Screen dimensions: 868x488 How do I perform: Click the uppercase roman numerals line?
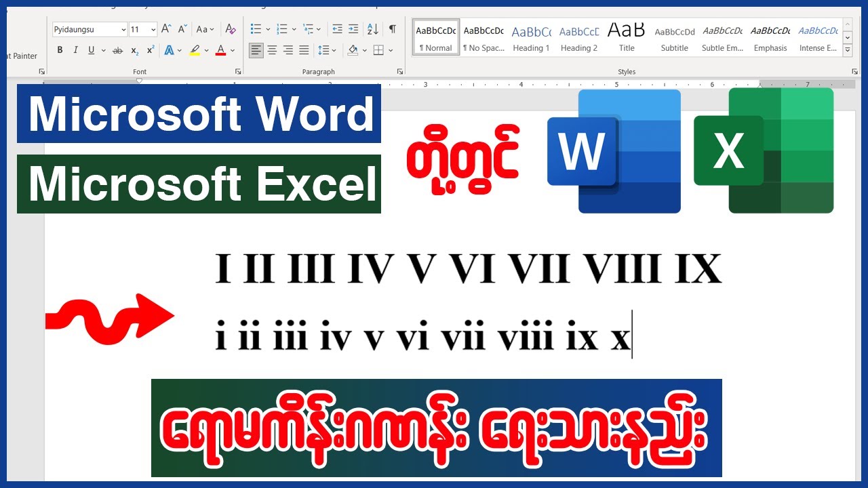tap(468, 268)
